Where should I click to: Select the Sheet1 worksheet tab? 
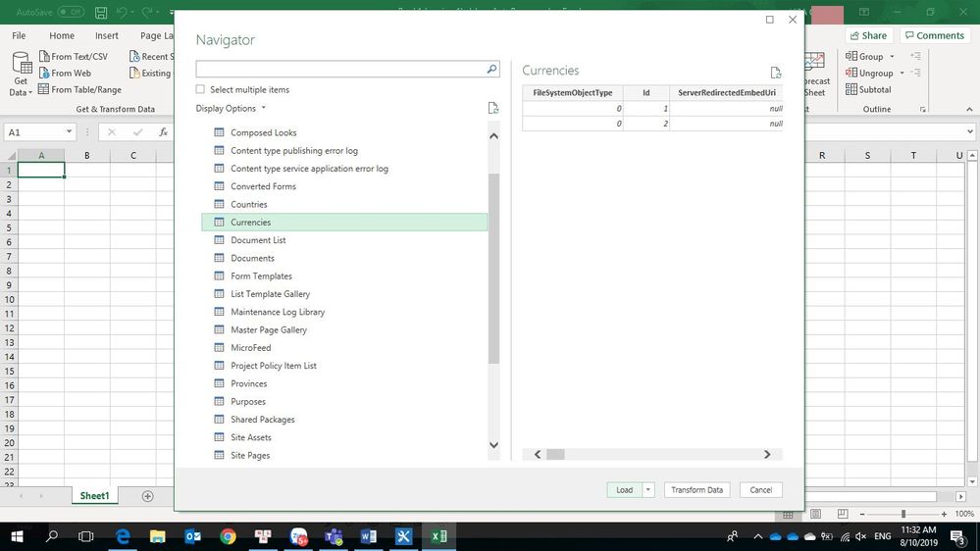tap(94, 496)
